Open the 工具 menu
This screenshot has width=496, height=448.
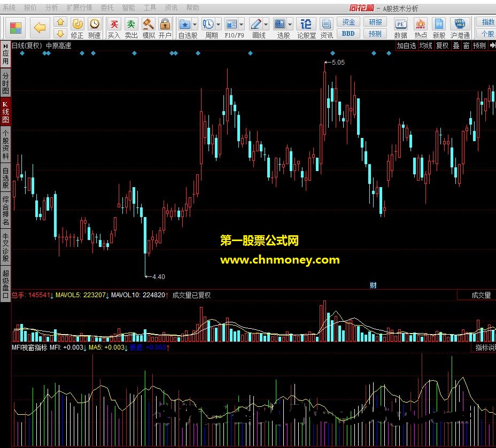(150, 7)
